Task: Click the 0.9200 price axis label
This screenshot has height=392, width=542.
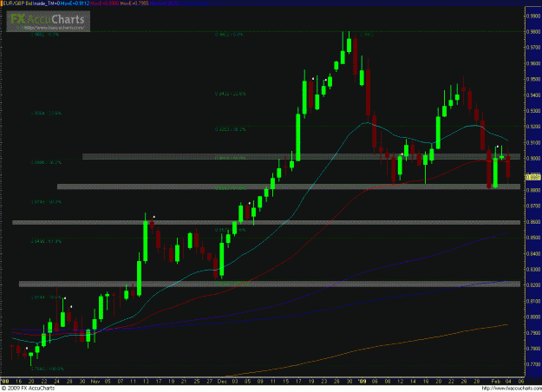Action: [534, 127]
